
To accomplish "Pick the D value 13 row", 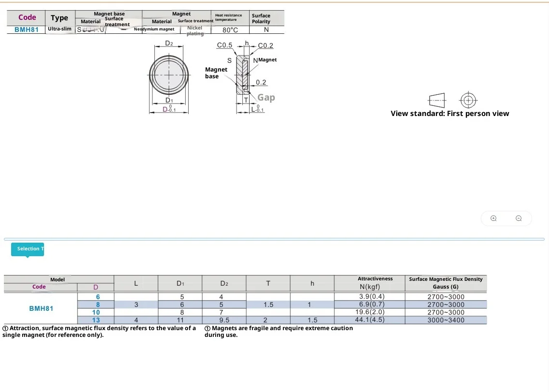I will coord(96,320).
